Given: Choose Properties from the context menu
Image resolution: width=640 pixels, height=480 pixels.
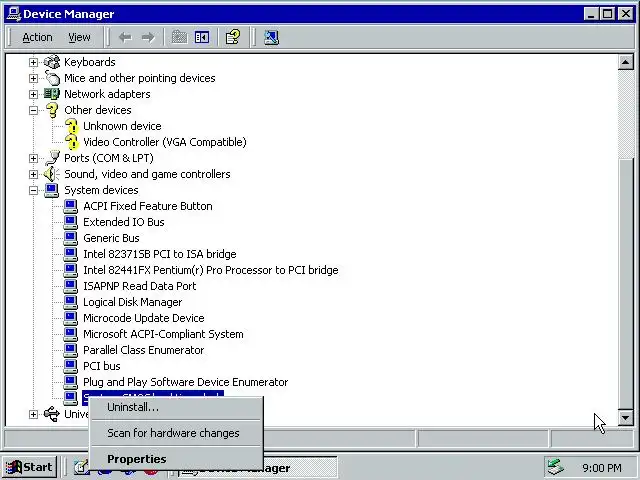Looking at the screenshot, I should click(x=176, y=459).
